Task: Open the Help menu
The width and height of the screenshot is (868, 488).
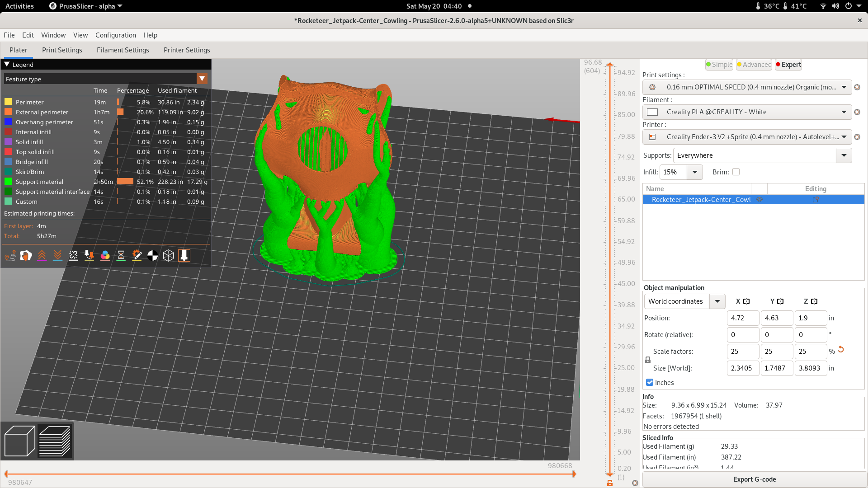Action: [150, 35]
